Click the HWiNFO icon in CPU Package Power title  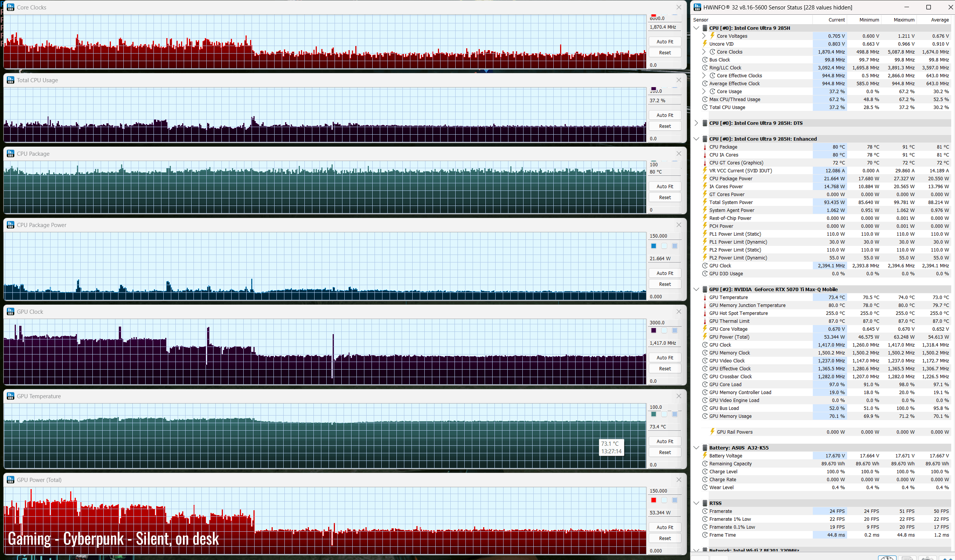pos(11,225)
